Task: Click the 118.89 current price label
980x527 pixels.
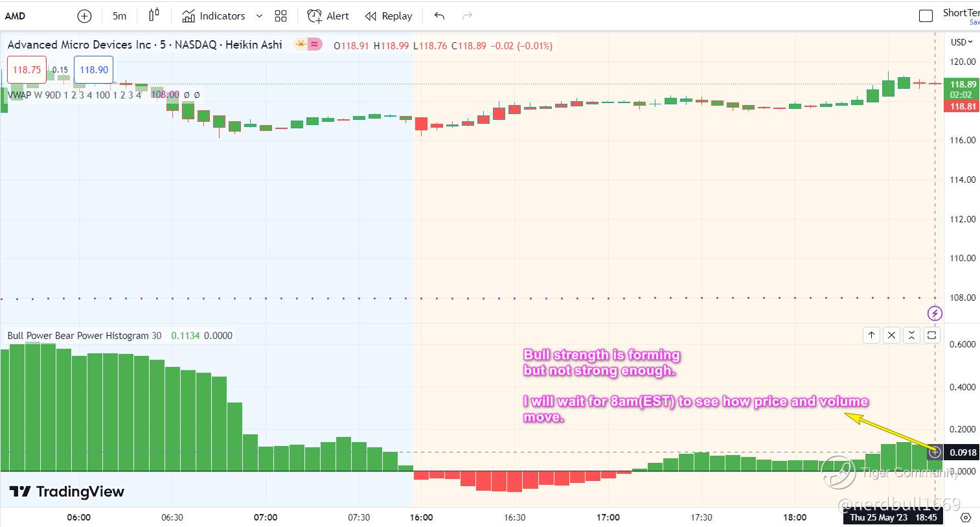Action: coord(962,84)
